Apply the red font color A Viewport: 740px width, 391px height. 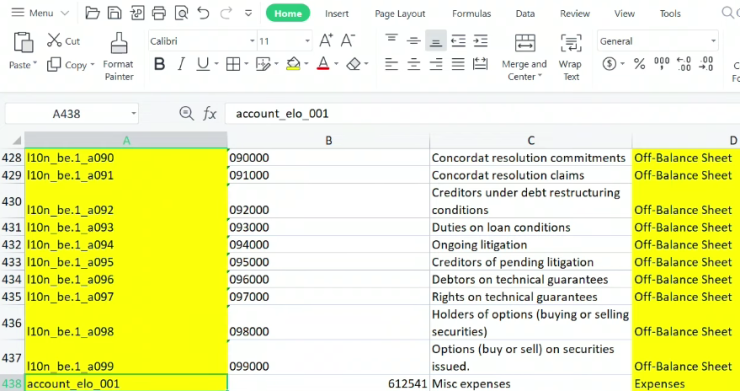pos(323,64)
